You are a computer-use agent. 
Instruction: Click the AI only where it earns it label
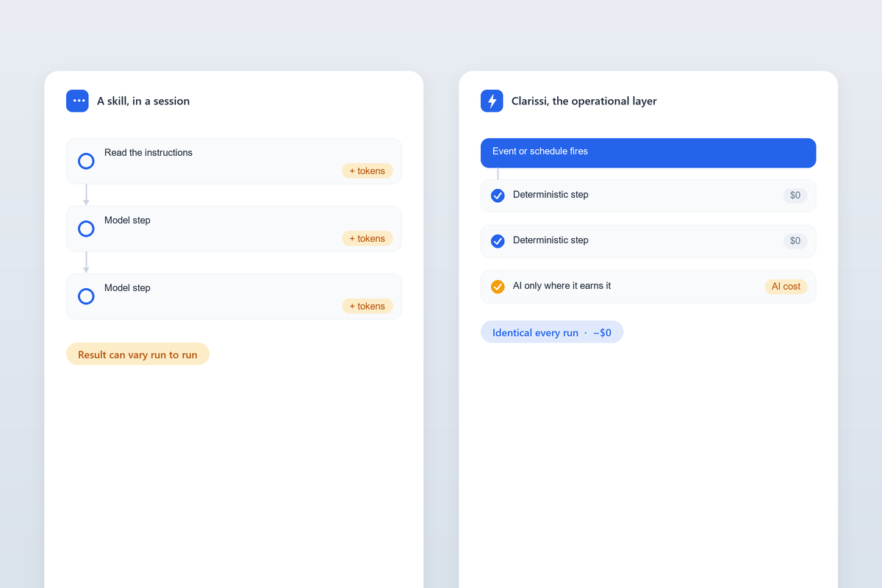(562, 286)
